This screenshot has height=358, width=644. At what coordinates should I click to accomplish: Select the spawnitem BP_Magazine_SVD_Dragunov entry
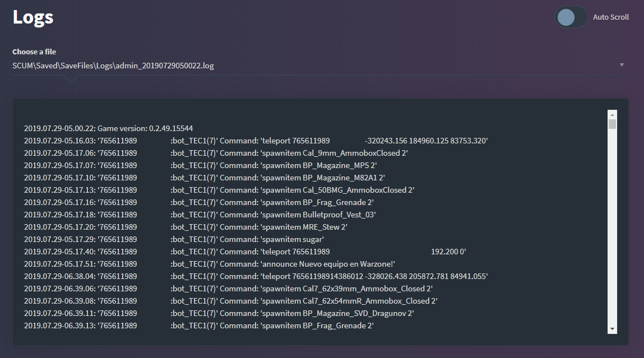coord(337,313)
